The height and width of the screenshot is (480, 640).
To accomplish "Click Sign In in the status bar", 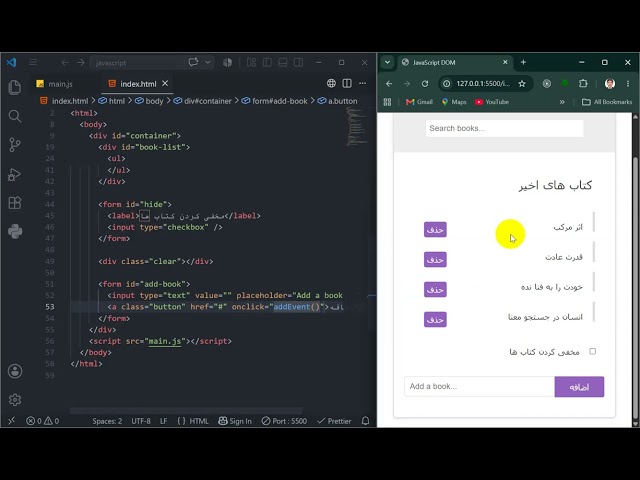I will coord(235,421).
